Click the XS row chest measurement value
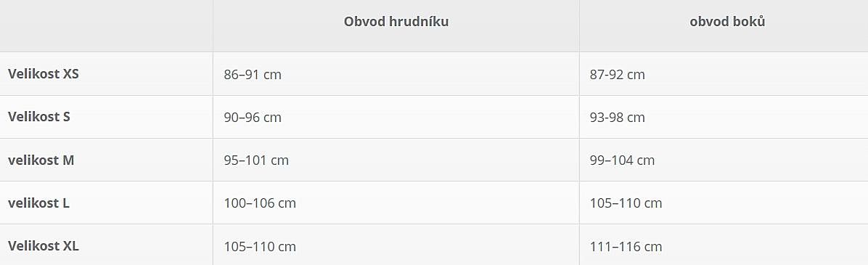The width and height of the screenshot is (868, 265). 253,74
